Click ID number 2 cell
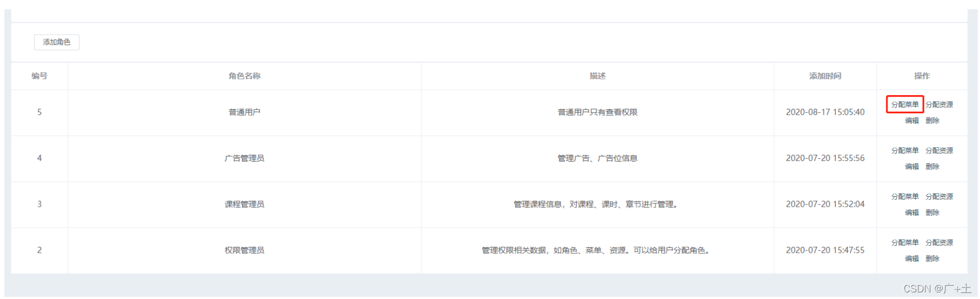The width and height of the screenshot is (980, 299). click(x=39, y=251)
